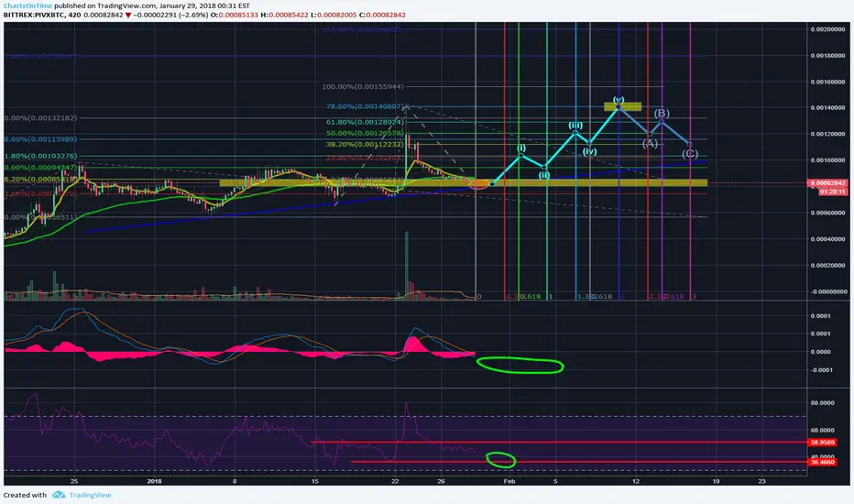
Task: Open the ChartsOnTime author link
Action: 27,5
